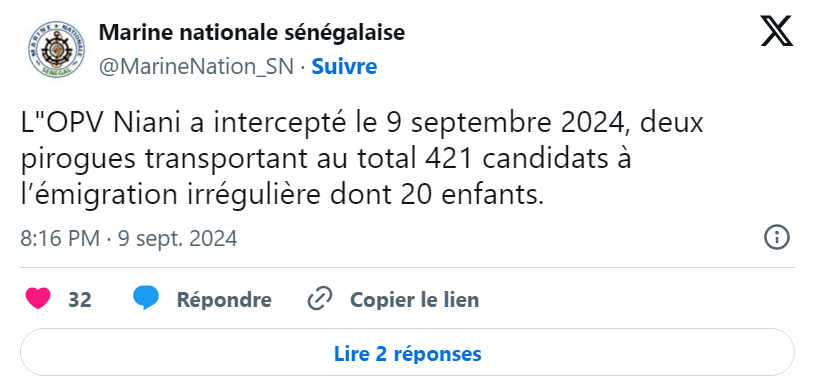The height and width of the screenshot is (388, 814).
Task: Click the blue reply speech bubble icon
Action: click(x=146, y=299)
